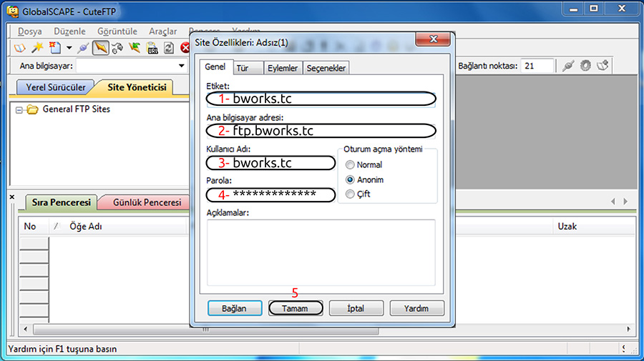Open the Düzenle menu

point(70,31)
